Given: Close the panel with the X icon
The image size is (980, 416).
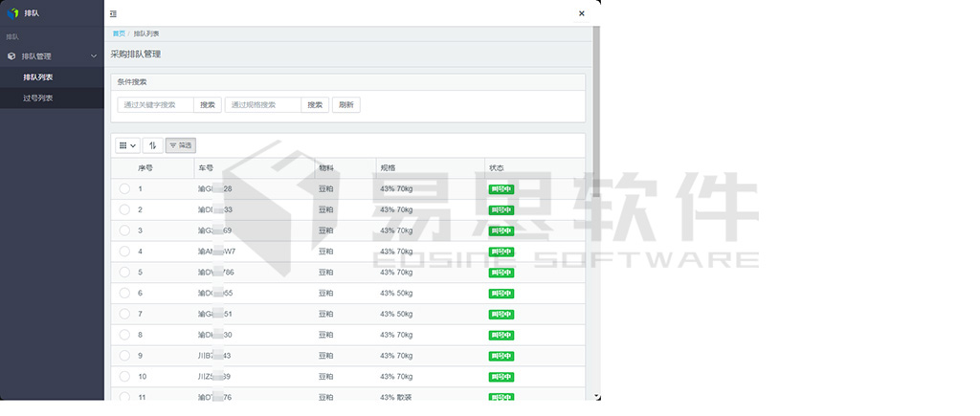Looking at the screenshot, I should pyautogui.click(x=582, y=13).
